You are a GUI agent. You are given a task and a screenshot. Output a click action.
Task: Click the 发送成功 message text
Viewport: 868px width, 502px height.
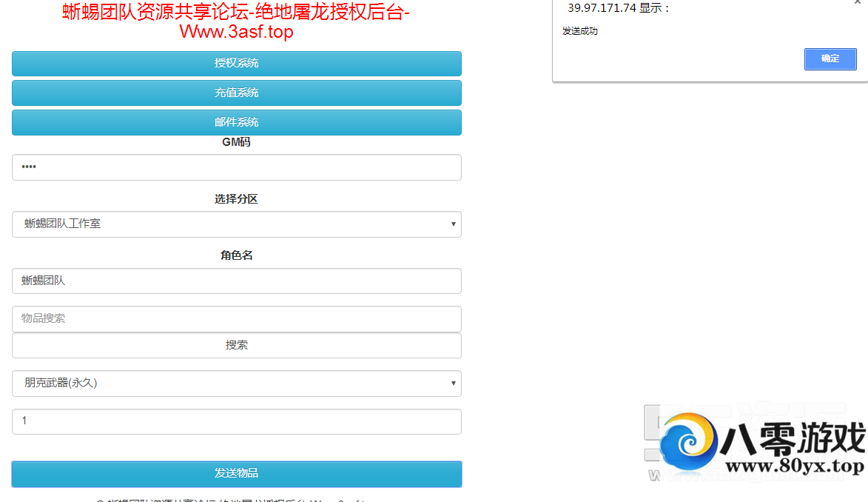coord(579,32)
